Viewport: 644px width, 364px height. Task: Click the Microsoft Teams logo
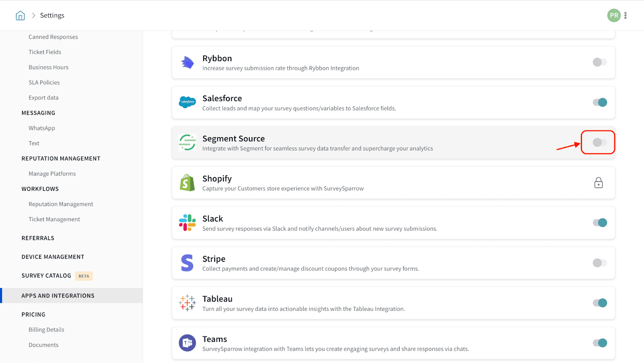pos(187,343)
